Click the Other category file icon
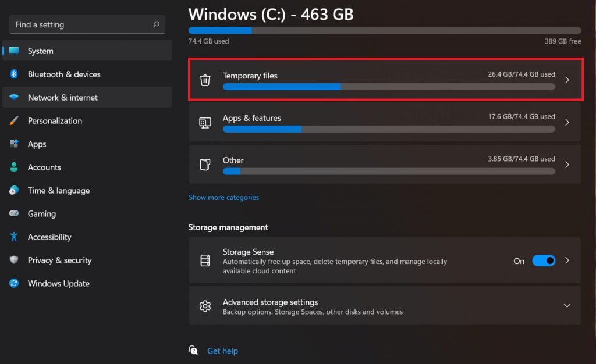 coord(205,165)
